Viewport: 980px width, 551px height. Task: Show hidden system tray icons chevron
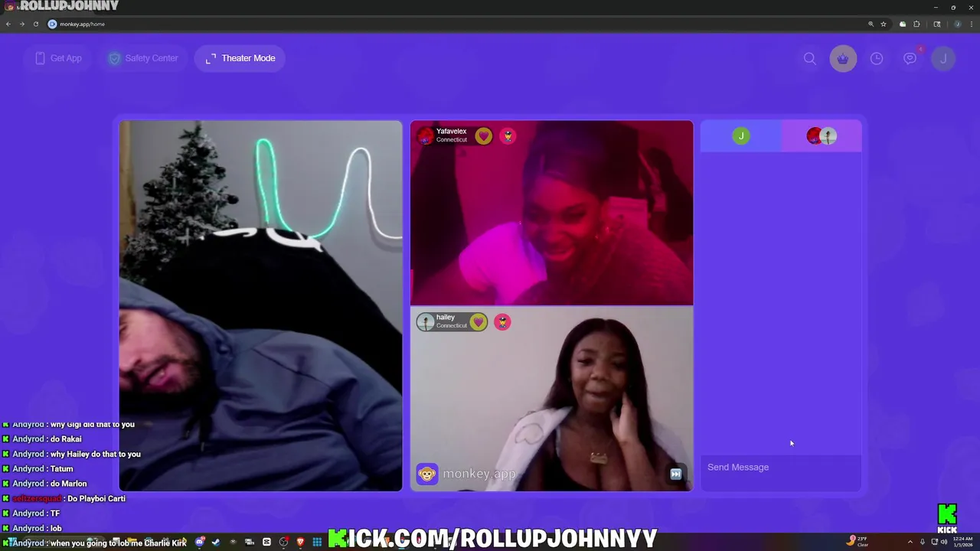coord(910,542)
